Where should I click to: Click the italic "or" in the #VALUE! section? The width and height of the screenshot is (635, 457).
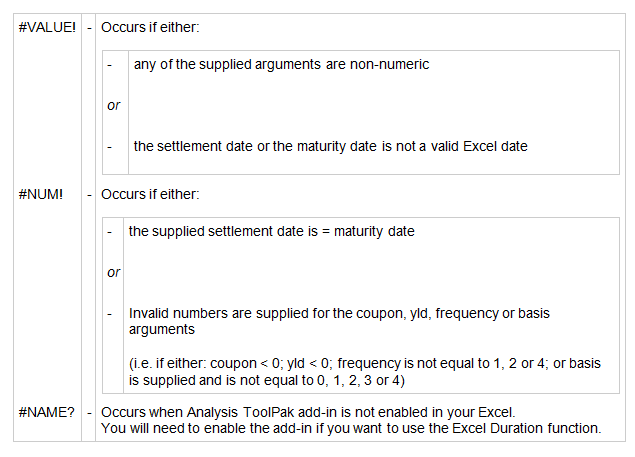click(x=113, y=105)
